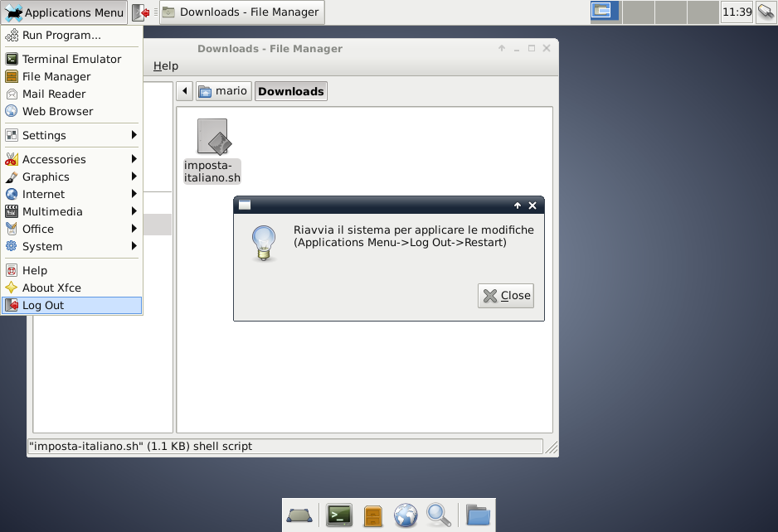Viewport: 778px width, 532px height.
Task: Click the File Manager resize grip corner
Action: [552, 447]
